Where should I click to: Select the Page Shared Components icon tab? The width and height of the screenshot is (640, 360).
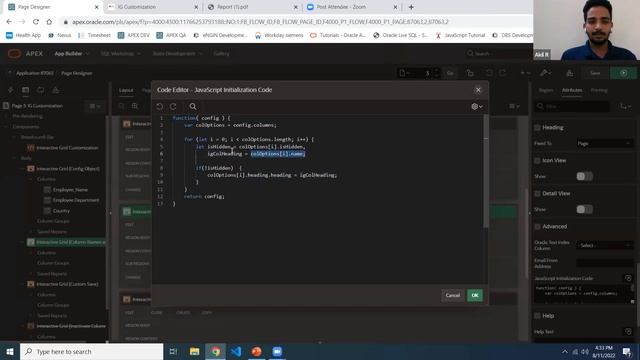tap(56, 90)
